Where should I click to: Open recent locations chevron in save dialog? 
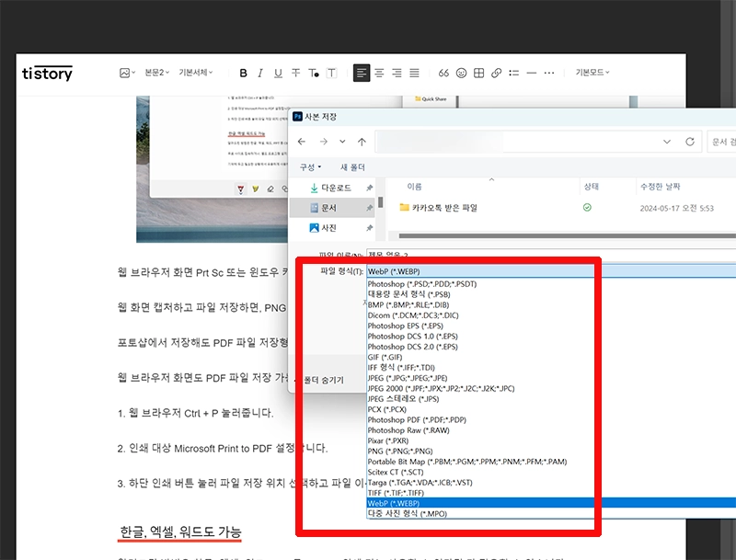point(342,142)
